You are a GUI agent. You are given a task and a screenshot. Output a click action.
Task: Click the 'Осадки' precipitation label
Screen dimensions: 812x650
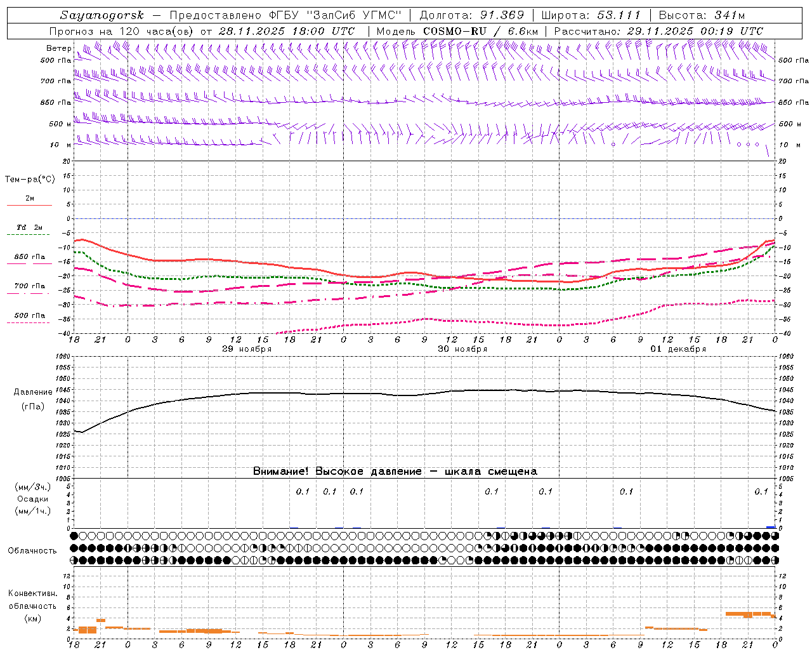[33, 499]
